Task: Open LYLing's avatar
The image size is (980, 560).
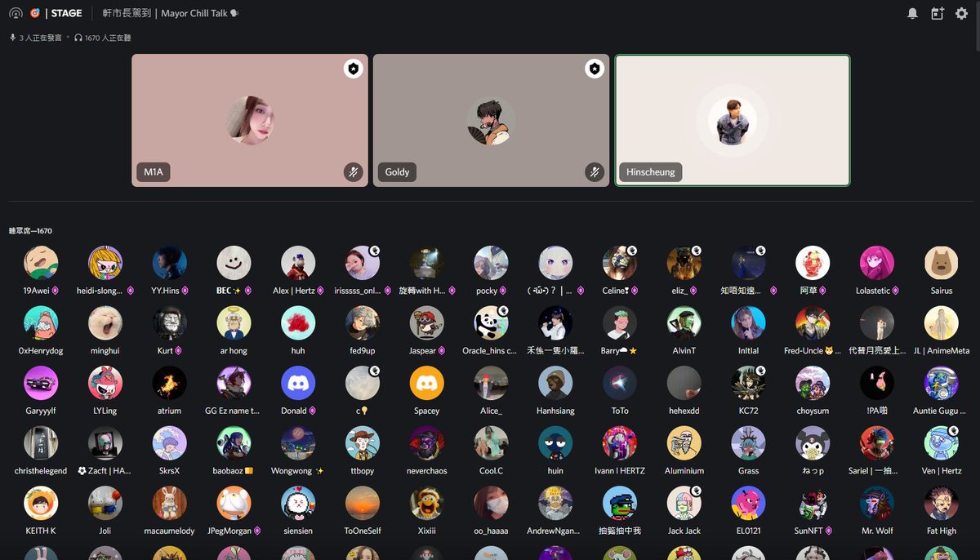Action: [105, 383]
